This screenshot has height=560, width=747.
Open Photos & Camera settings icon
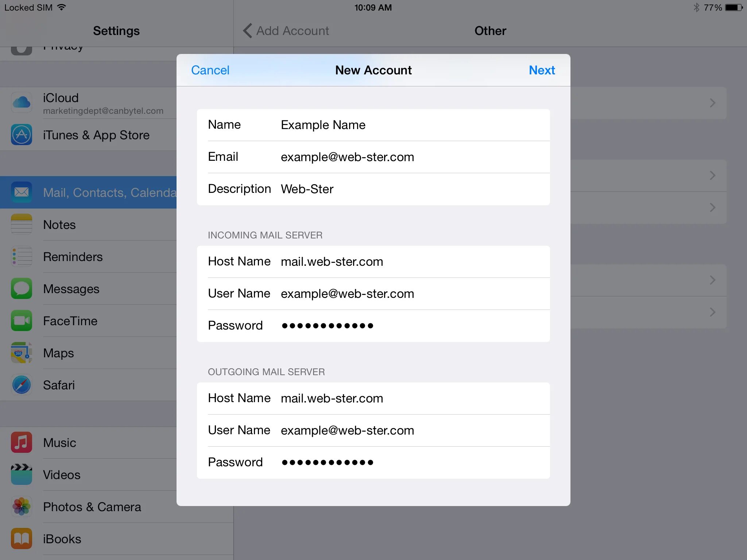22,506
